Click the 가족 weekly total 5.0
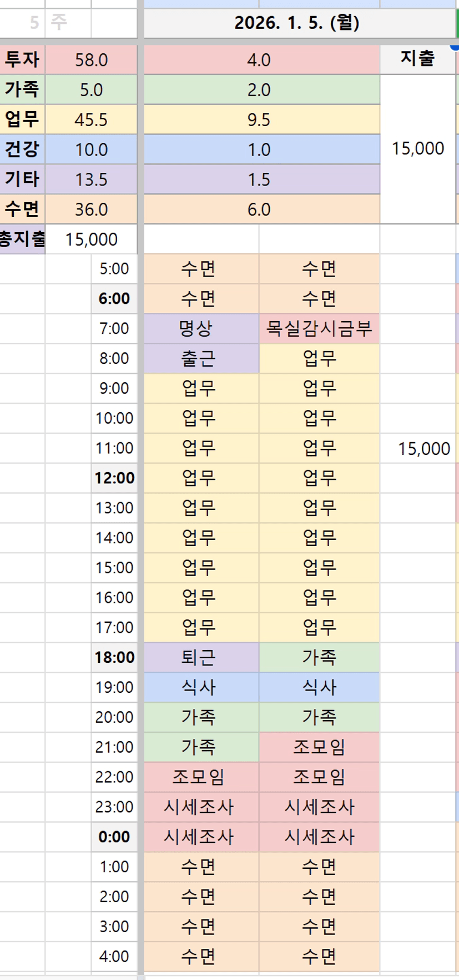This screenshot has width=459, height=980. pyautogui.click(x=91, y=90)
